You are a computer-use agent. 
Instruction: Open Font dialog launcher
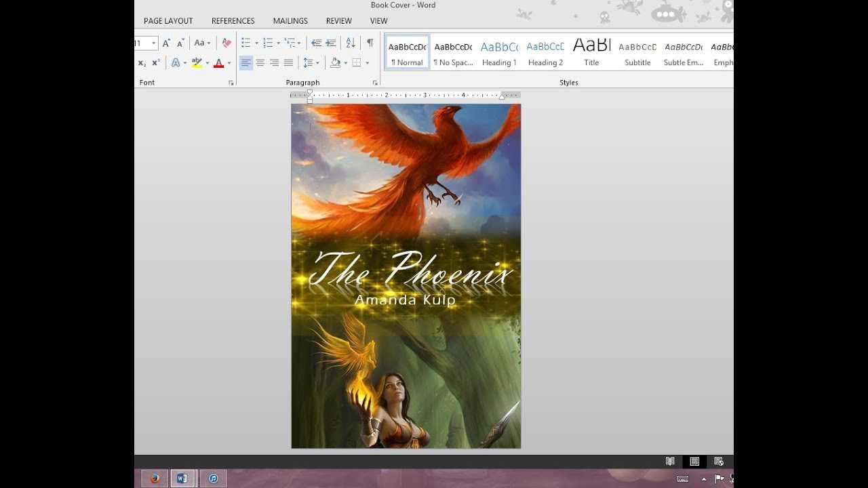[x=231, y=83]
